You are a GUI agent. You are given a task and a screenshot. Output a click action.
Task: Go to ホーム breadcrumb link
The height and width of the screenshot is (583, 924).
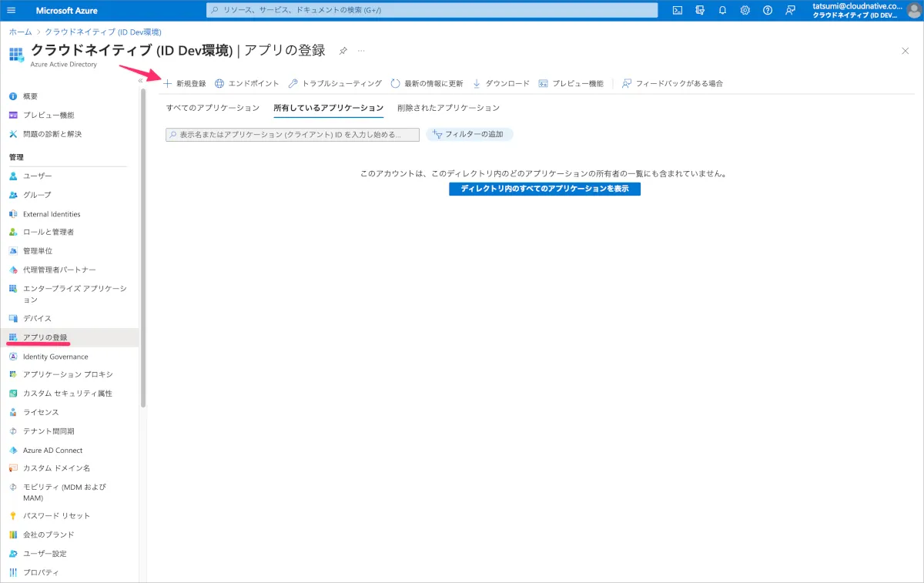point(20,32)
